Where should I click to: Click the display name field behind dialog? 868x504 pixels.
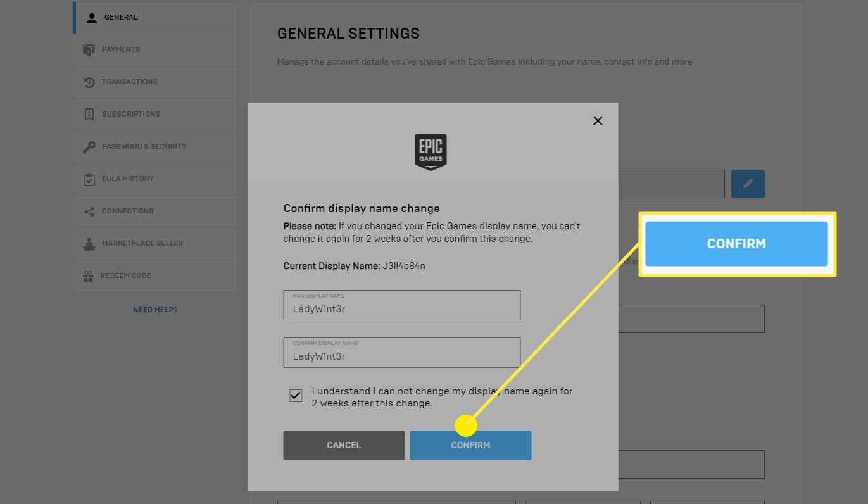[671, 184]
